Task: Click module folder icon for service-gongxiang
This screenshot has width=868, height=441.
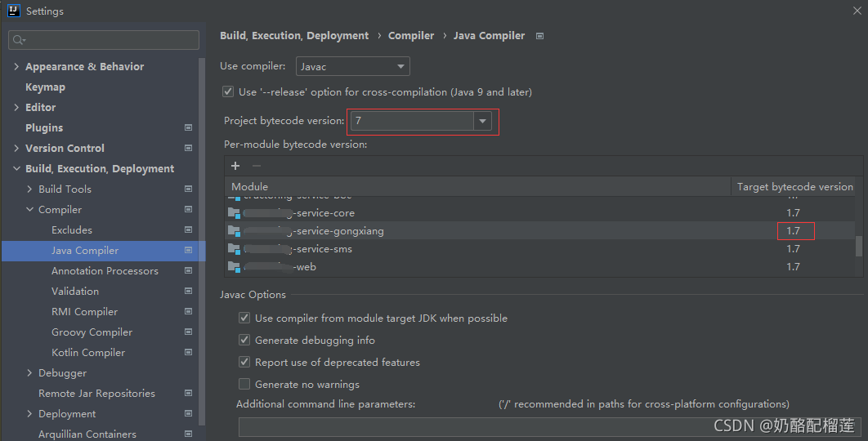Action: click(x=234, y=231)
